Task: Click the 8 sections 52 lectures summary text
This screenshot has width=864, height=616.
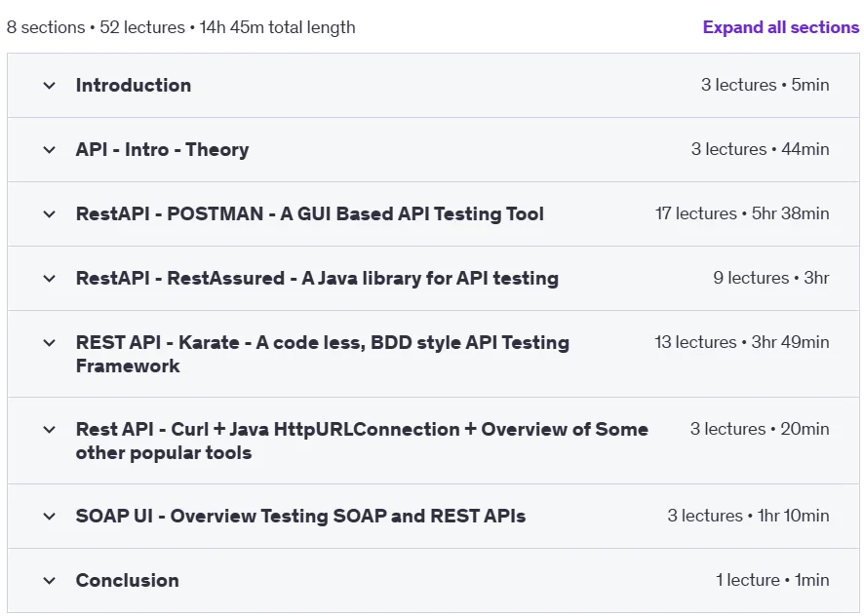Action: point(180,27)
